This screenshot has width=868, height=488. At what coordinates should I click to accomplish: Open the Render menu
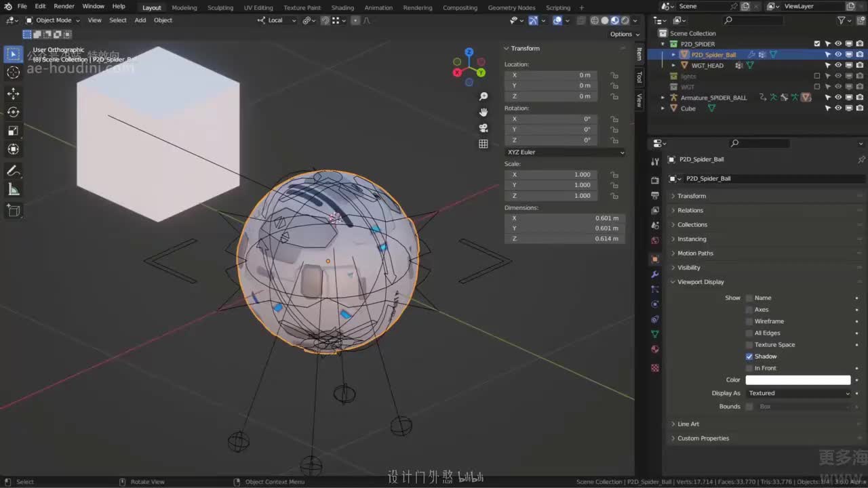coord(64,6)
